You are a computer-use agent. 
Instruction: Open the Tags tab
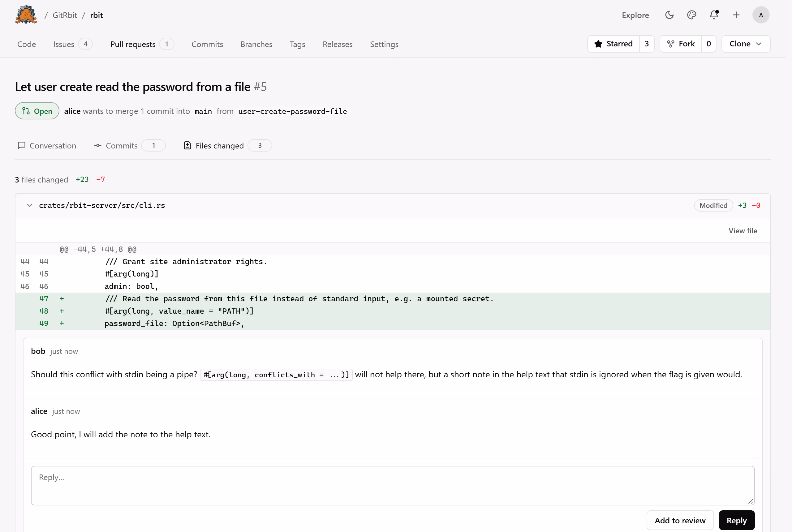[297, 44]
